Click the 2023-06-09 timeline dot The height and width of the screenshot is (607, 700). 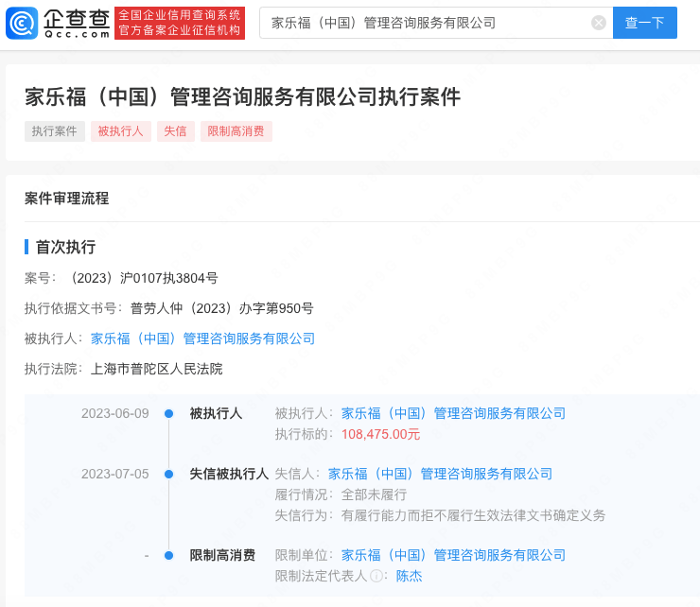(168, 414)
